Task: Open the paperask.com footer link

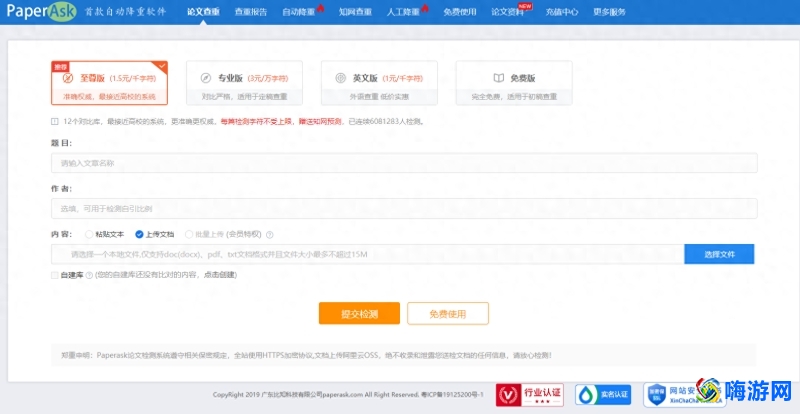Action: click(x=342, y=395)
